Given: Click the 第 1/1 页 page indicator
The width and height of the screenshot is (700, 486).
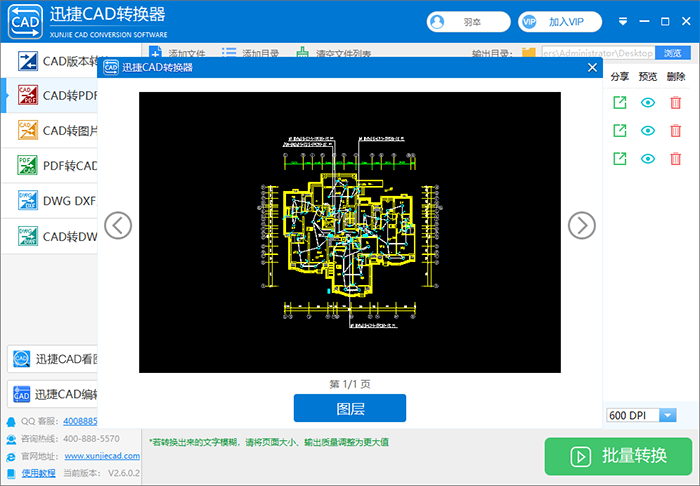Looking at the screenshot, I should click(x=350, y=384).
